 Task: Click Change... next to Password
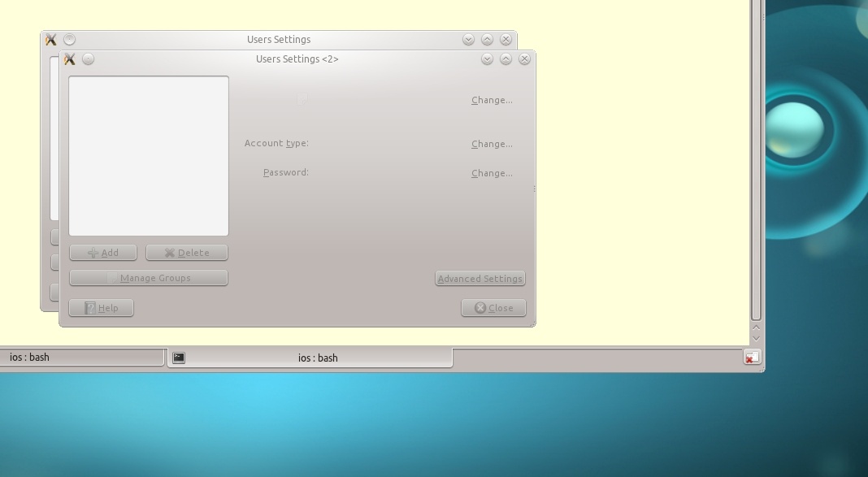point(492,173)
